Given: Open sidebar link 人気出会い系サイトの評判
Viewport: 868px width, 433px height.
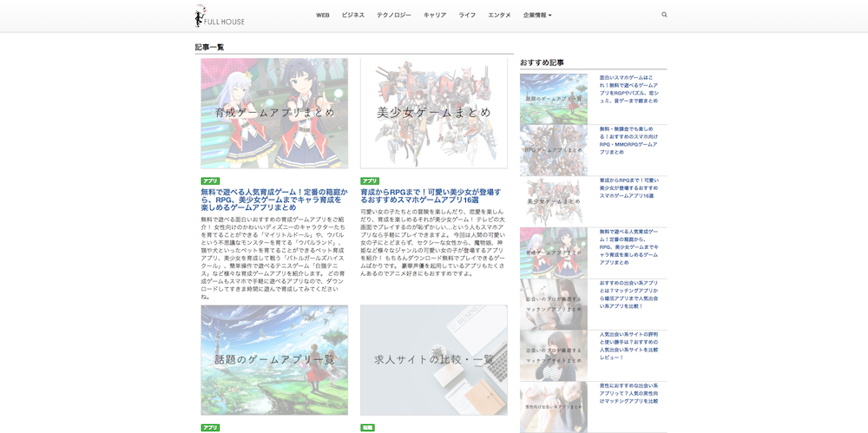Looking at the screenshot, I should (x=628, y=345).
